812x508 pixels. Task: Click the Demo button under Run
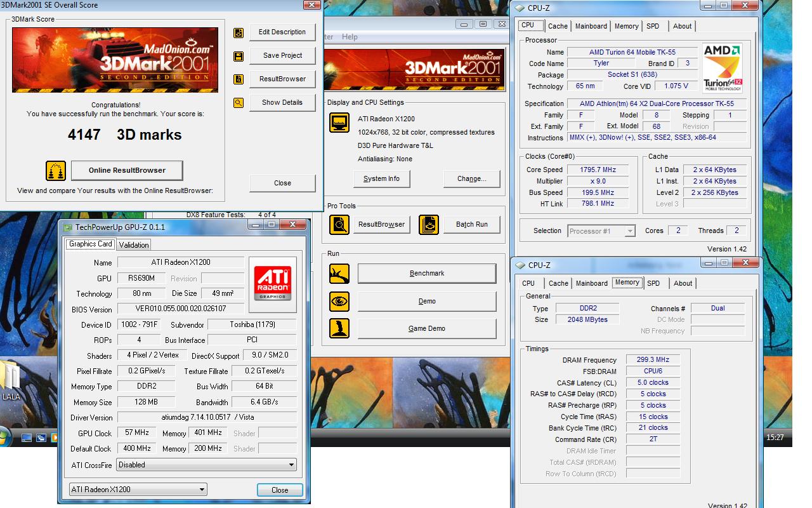tap(427, 302)
